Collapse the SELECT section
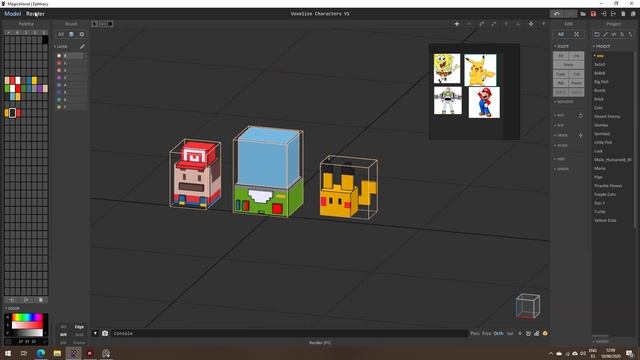640x360 pixels. 562,47
